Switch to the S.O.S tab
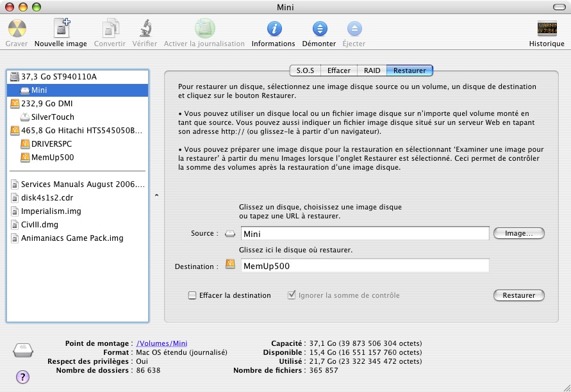571x392 pixels. (305, 70)
